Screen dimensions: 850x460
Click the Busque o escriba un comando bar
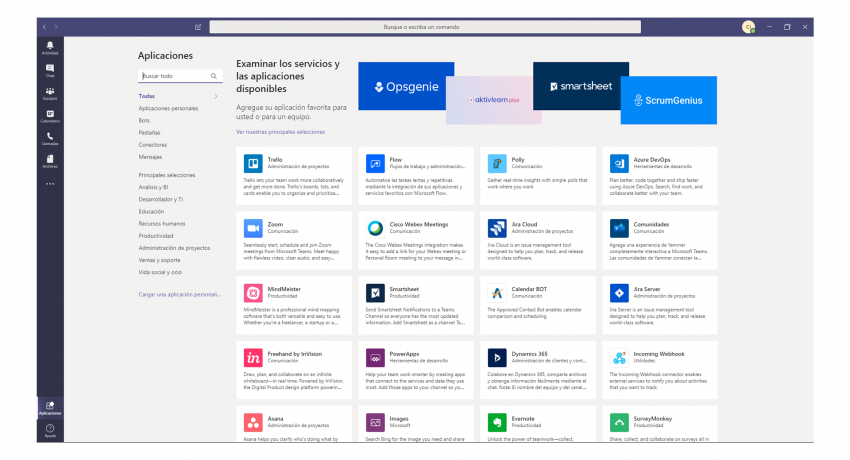pos(425,27)
